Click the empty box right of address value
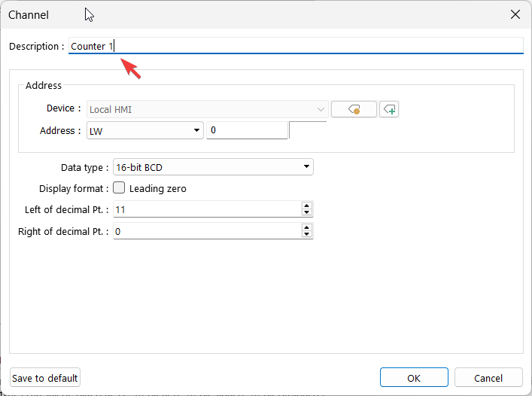532x396 pixels. (x=309, y=131)
